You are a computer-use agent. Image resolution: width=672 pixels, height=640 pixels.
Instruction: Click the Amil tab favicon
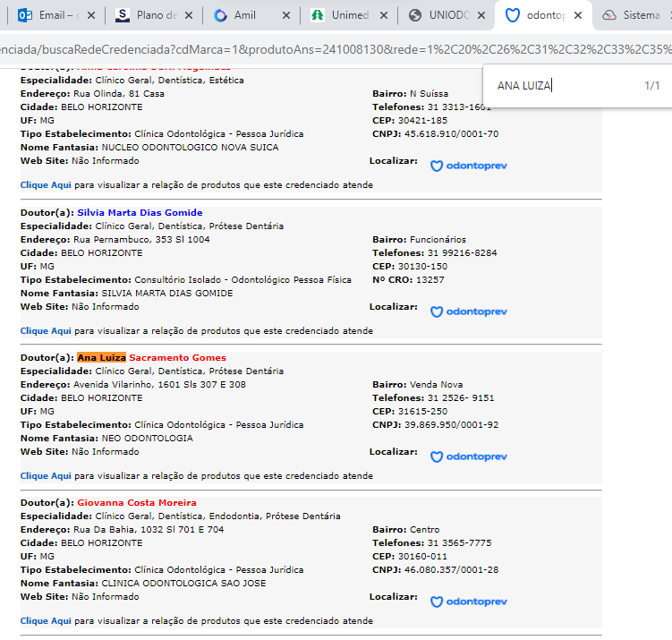[220, 16]
